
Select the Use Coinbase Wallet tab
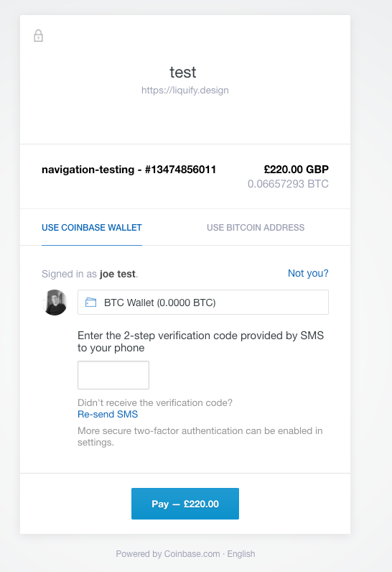(92, 228)
